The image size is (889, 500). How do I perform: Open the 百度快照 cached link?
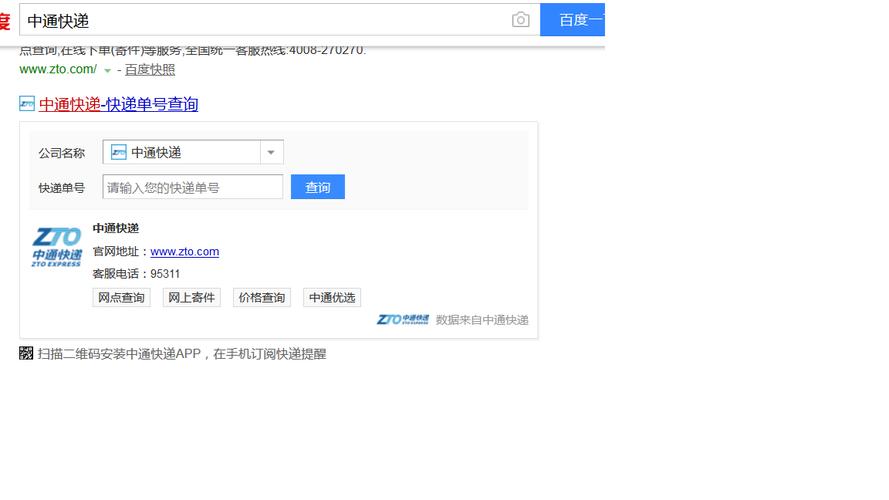pyautogui.click(x=150, y=70)
